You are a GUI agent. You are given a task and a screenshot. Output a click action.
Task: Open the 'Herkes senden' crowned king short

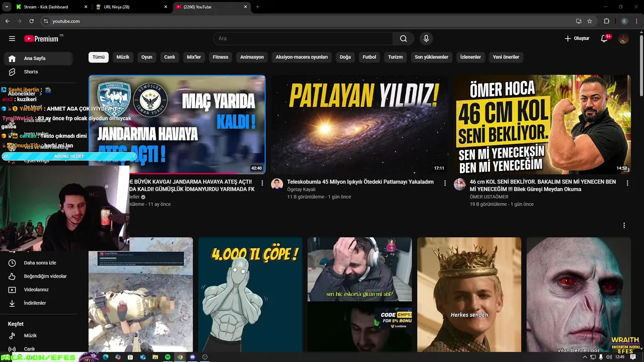point(469,295)
